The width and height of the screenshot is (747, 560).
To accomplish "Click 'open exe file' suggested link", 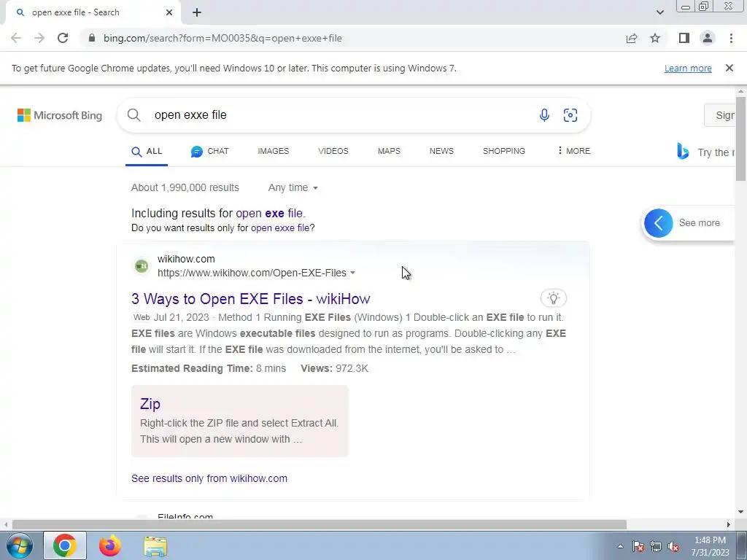I will point(269,214).
